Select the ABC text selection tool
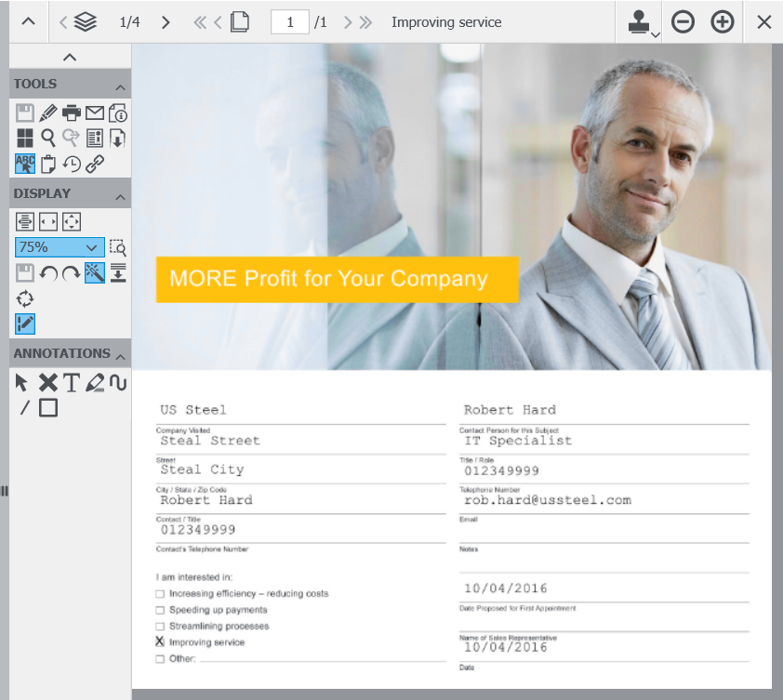The height and width of the screenshot is (700, 783). pyautogui.click(x=25, y=164)
